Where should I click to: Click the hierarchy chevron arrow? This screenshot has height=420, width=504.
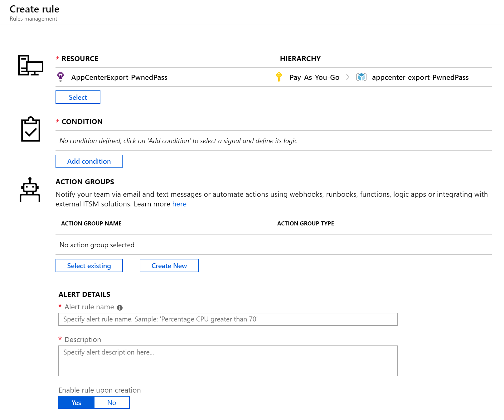pyautogui.click(x=348, y=77)
